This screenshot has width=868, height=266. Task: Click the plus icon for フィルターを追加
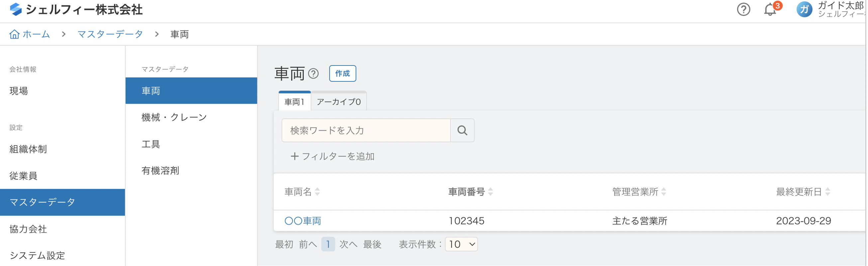294,156
